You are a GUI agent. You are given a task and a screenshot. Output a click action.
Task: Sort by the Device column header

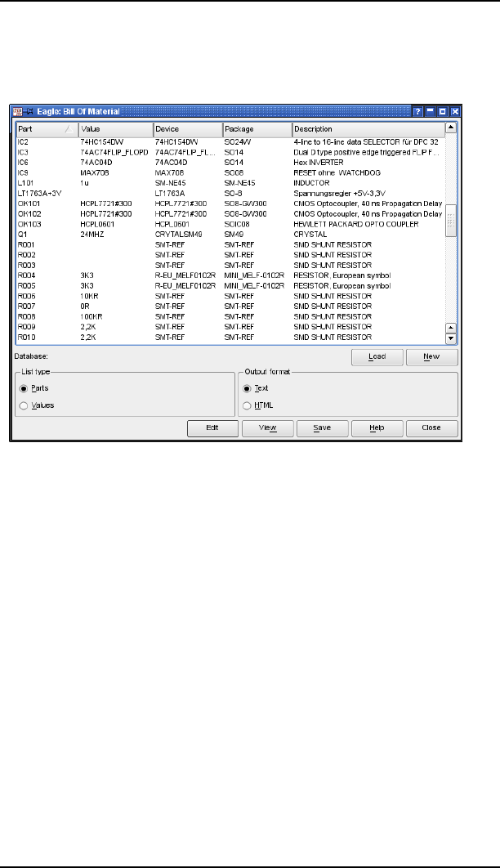188,129
